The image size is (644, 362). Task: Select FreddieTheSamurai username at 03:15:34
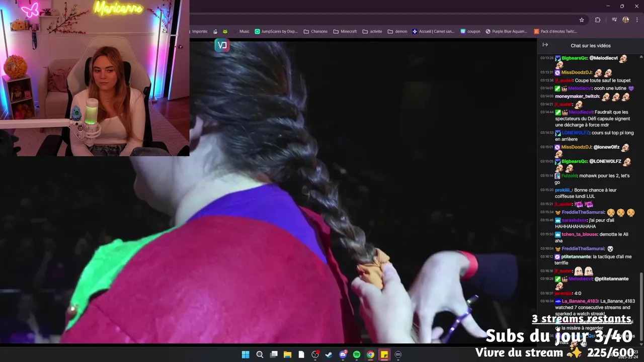click(583, 212)
